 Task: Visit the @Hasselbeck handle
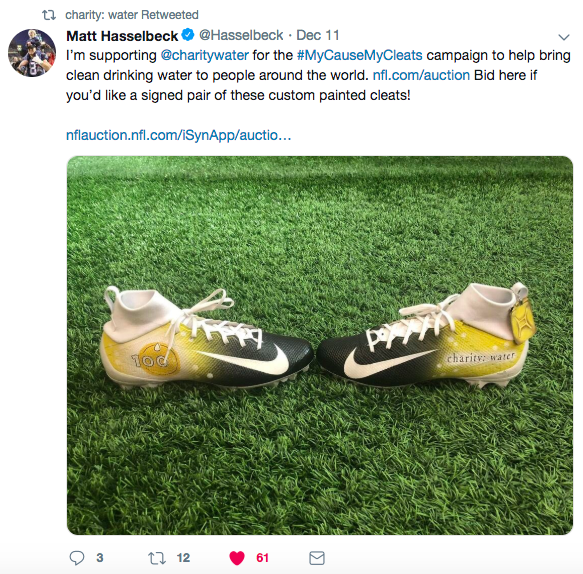click(x=241, y=35)
